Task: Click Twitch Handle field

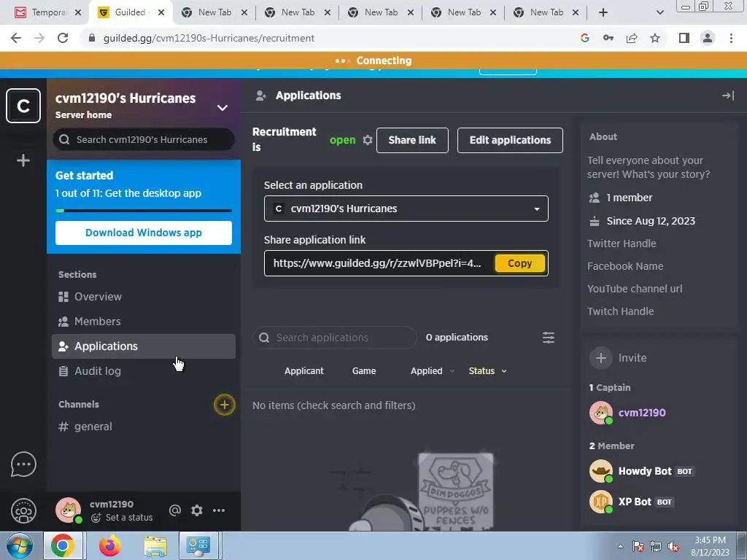Action: (x=620, y=311)
